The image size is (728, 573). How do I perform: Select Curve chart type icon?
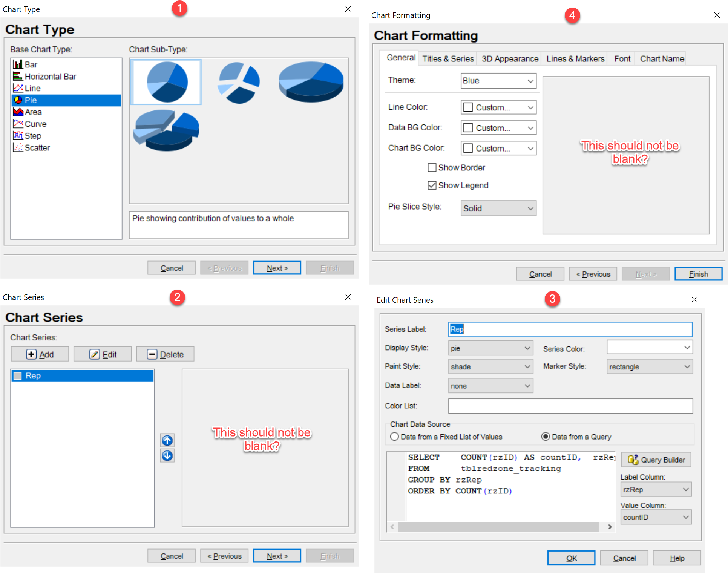18,124
